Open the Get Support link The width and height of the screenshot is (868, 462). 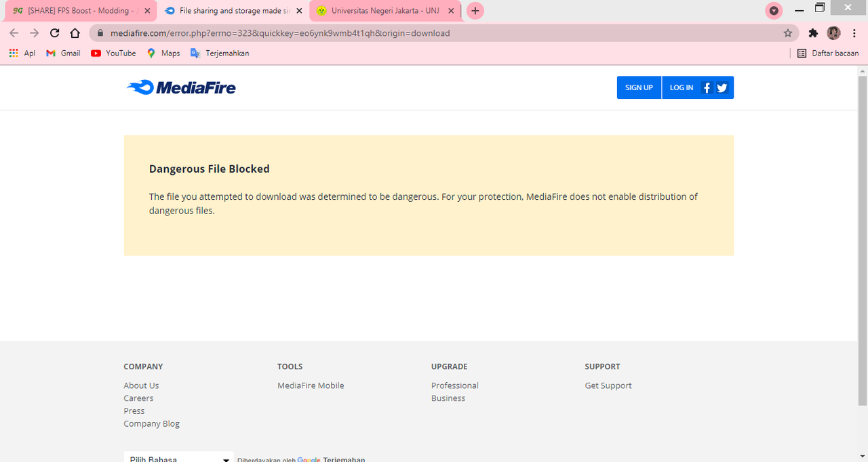608,385
